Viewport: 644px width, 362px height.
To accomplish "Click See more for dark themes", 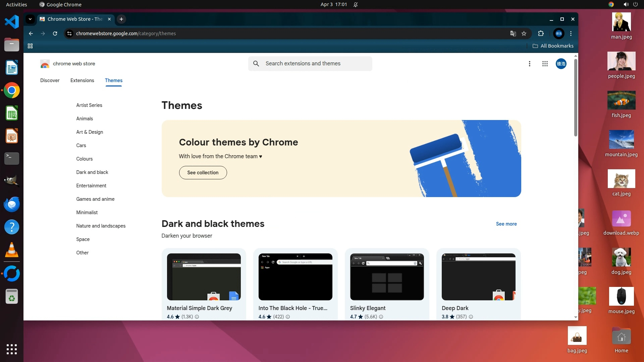I will tap(506, 224).
